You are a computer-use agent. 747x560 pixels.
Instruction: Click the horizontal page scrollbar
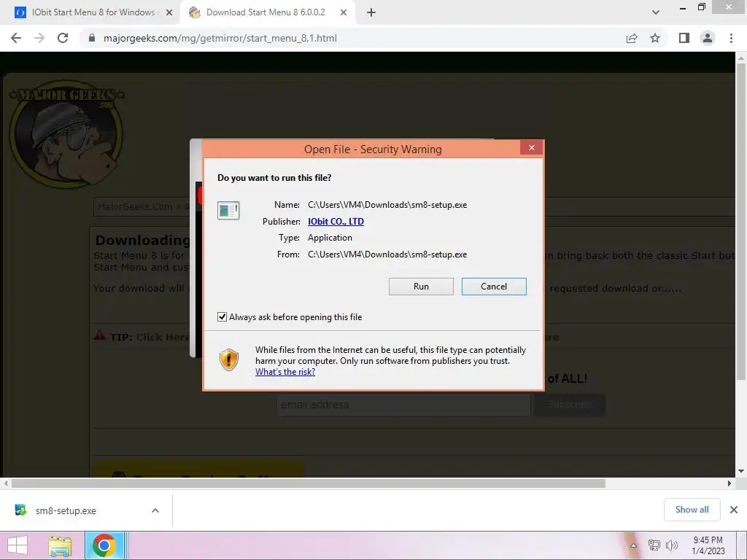[309, 484]
